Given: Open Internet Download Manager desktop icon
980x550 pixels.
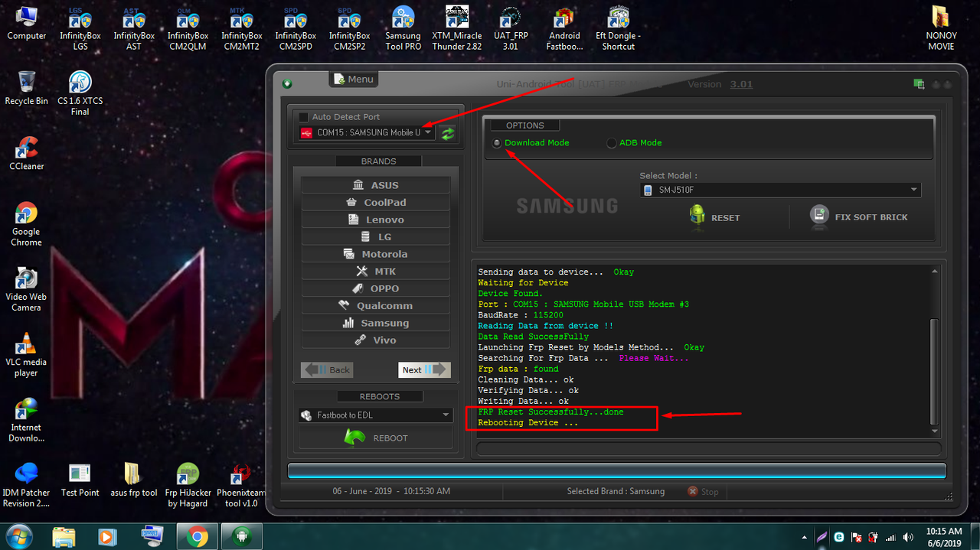Looking at the screenshot, I should tap(26, 420).
